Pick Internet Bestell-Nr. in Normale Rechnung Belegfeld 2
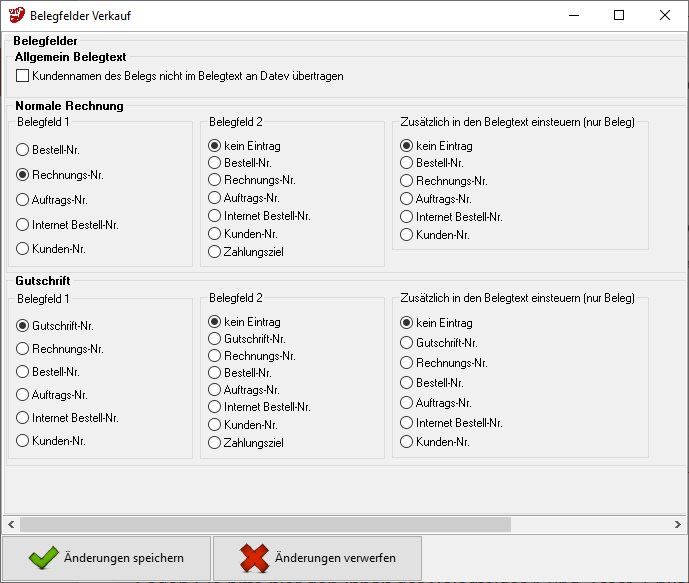This screenshot has height=583, width=689. point(215,216)
